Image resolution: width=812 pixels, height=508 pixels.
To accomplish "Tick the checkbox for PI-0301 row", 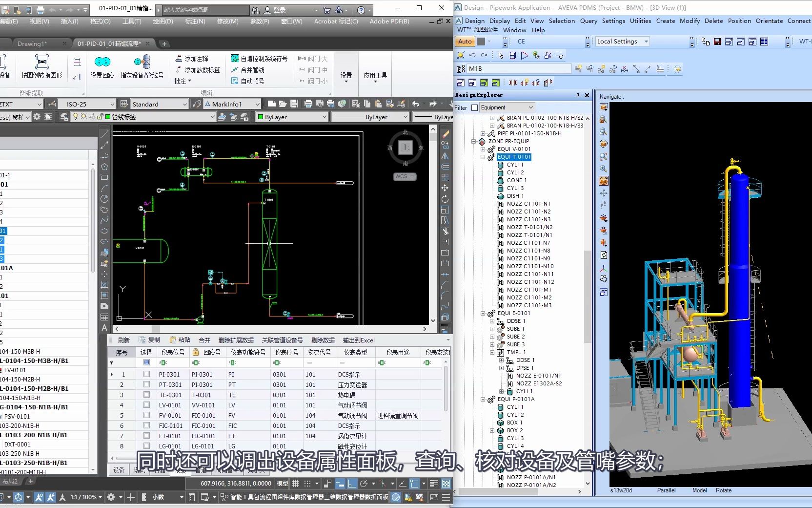I will tap(146, 374).
